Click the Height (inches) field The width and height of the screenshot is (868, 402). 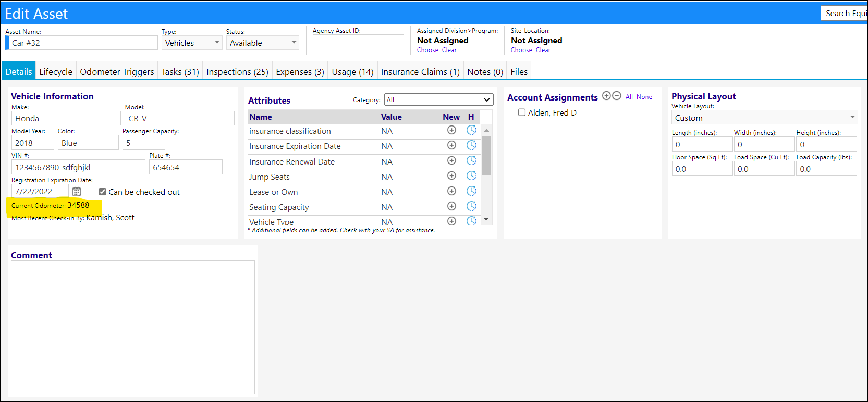tap(827, 144)
